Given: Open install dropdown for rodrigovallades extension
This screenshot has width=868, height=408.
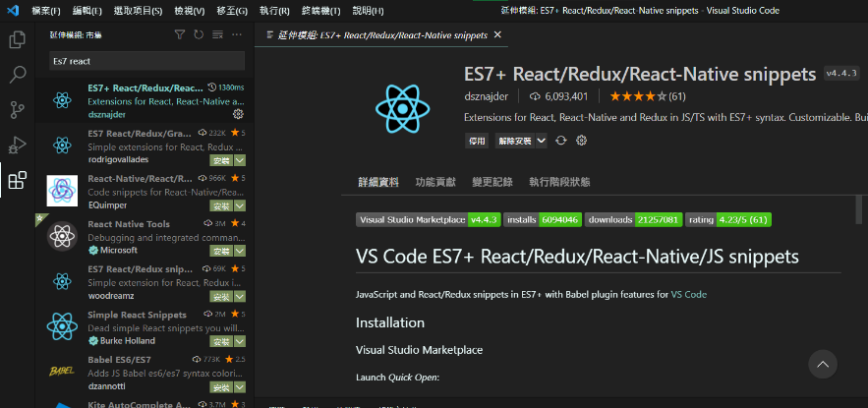Looking at the screenshot, I should pyautogui.click(x=240, y=160).
